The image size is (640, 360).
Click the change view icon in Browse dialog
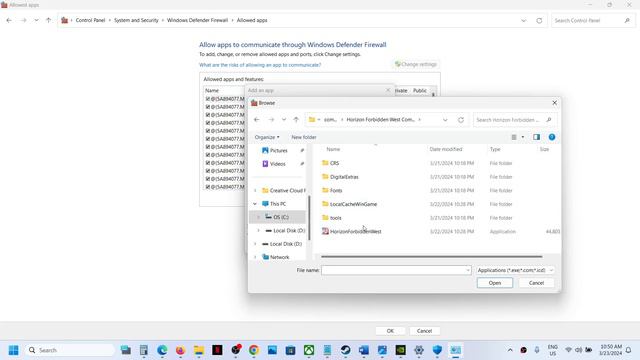click(514, 137)
